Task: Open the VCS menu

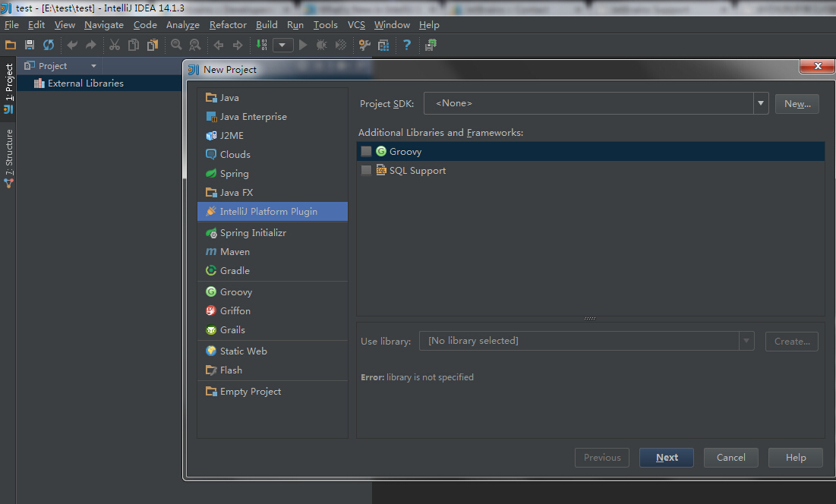Action: (356, 25)
